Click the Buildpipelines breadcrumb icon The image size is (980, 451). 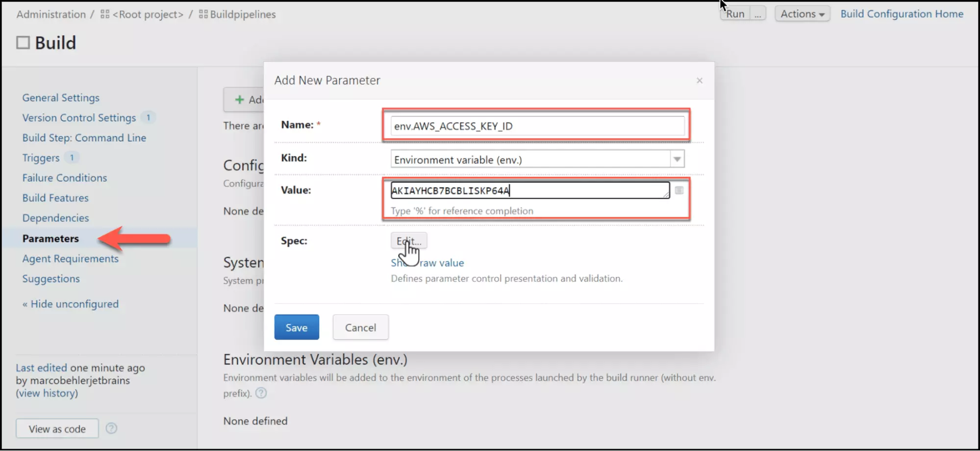point(203,14)
